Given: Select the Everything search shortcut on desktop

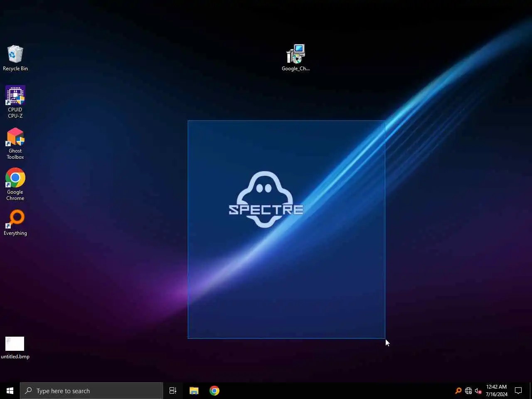Looking at the screenshot, I should (x=15, y=223).
